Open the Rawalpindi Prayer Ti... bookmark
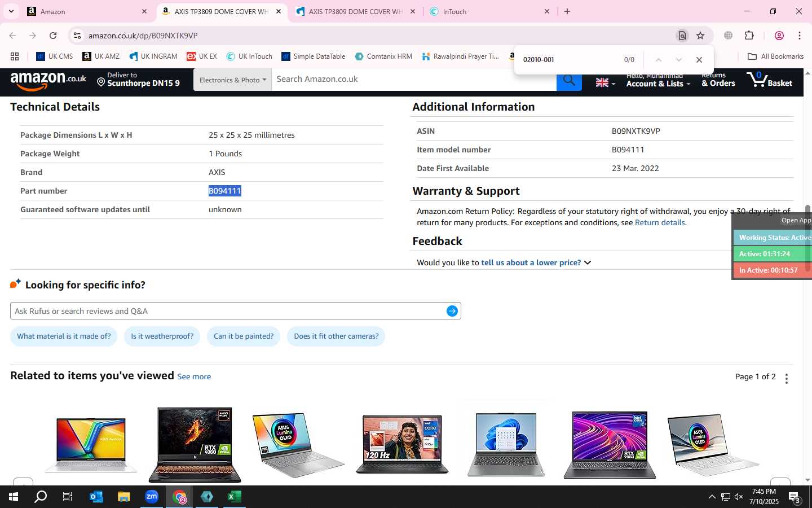Screen dimensions: 812x508 (x=460, y=56)
